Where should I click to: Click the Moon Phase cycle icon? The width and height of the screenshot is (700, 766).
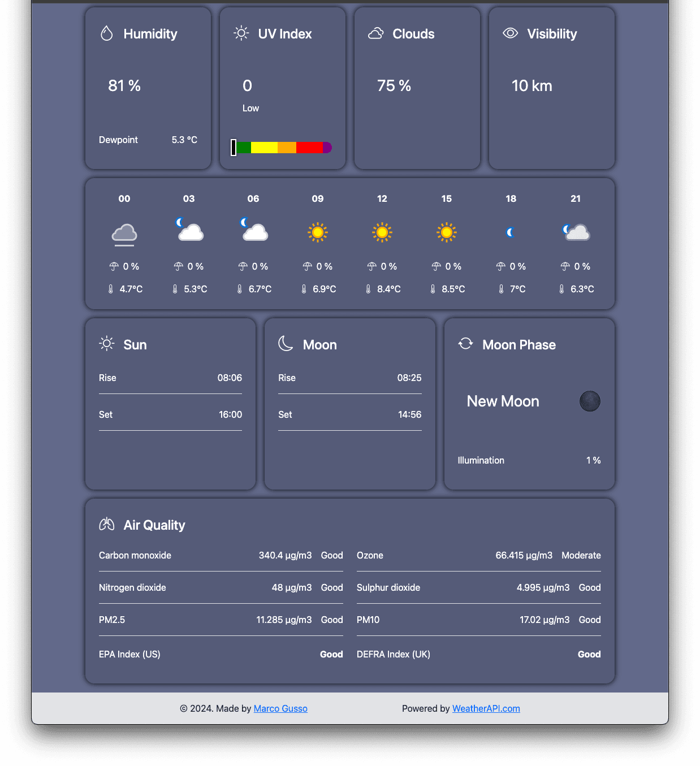tap(465, 344)
